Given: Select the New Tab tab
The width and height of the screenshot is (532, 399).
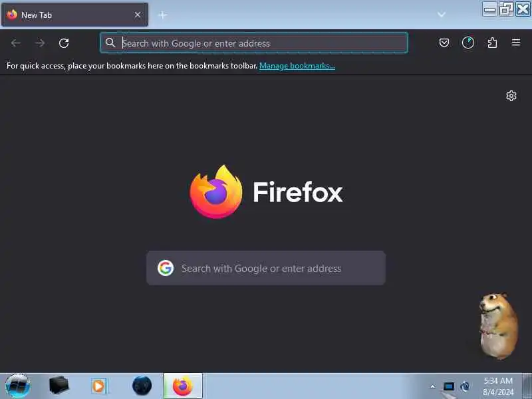Looking at the screenshot, I should (x=74, y=15).
